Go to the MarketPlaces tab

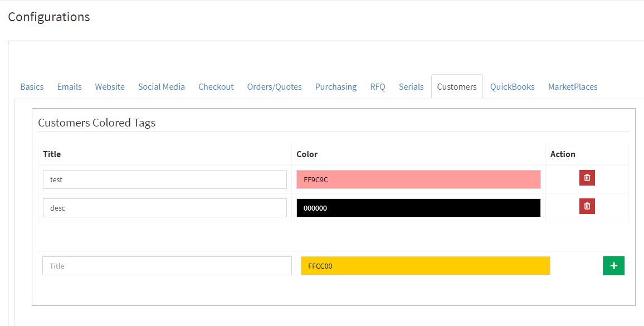pyautogui.click(x=573, y=87)
